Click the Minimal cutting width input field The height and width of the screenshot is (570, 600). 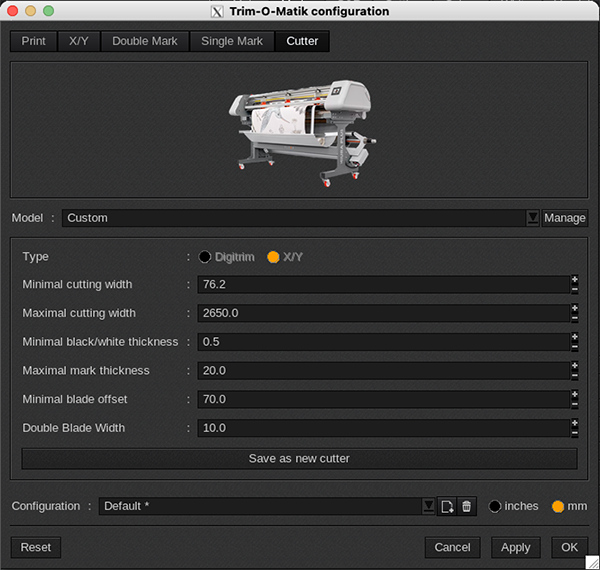click(382, 285)
